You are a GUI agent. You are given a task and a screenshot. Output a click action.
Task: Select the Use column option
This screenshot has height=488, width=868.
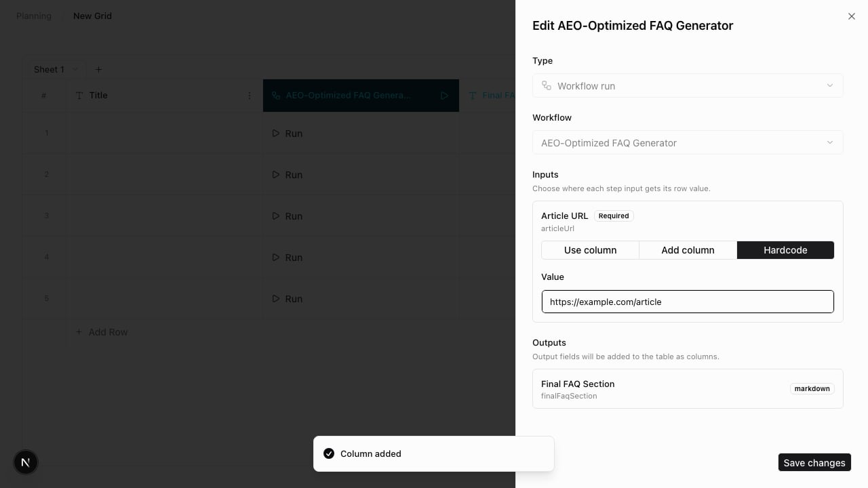(x=590, y=250)
